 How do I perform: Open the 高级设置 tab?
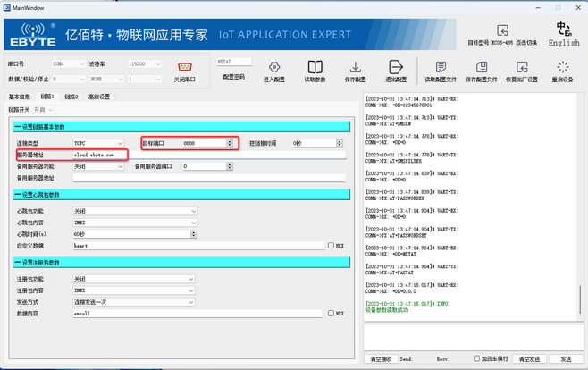[x=98, y=97]
